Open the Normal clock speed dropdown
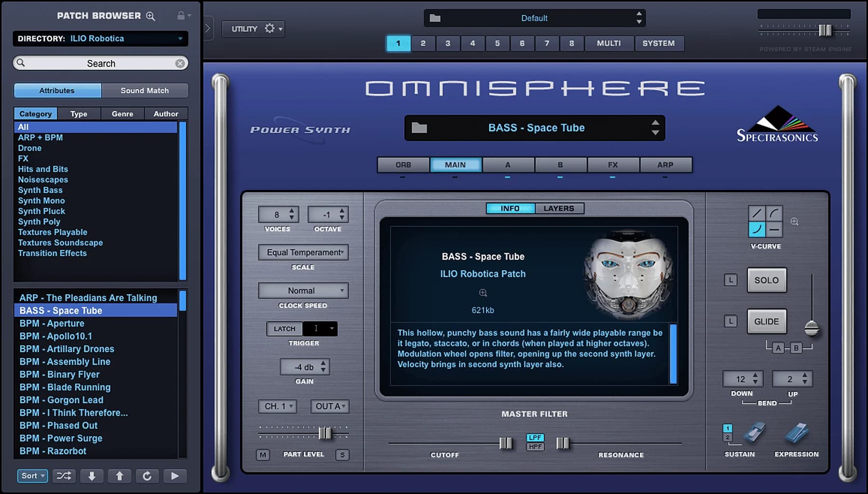 pyautogui.click(x=303, y=290)
